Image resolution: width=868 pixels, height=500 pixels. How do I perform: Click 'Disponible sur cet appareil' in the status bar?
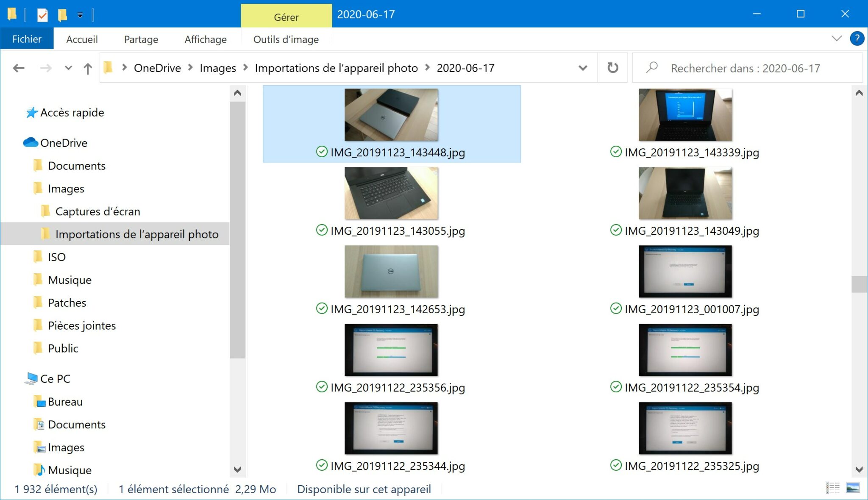point(364,489)
